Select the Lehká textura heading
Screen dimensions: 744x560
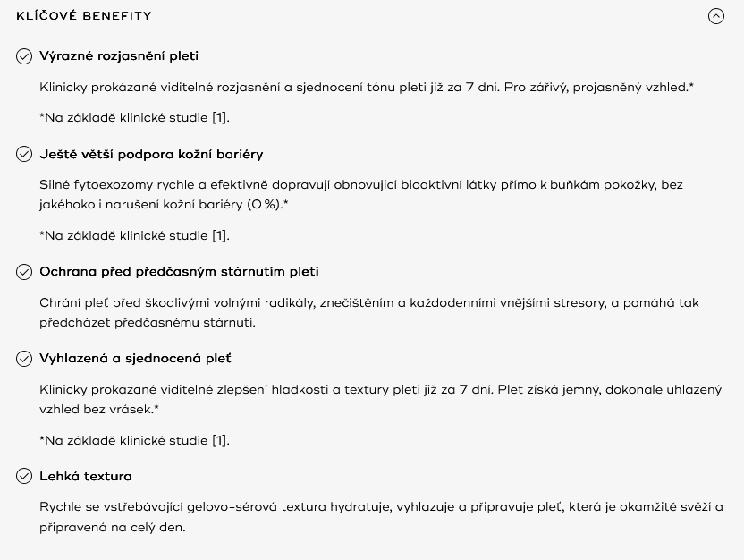tap(86, 476)
